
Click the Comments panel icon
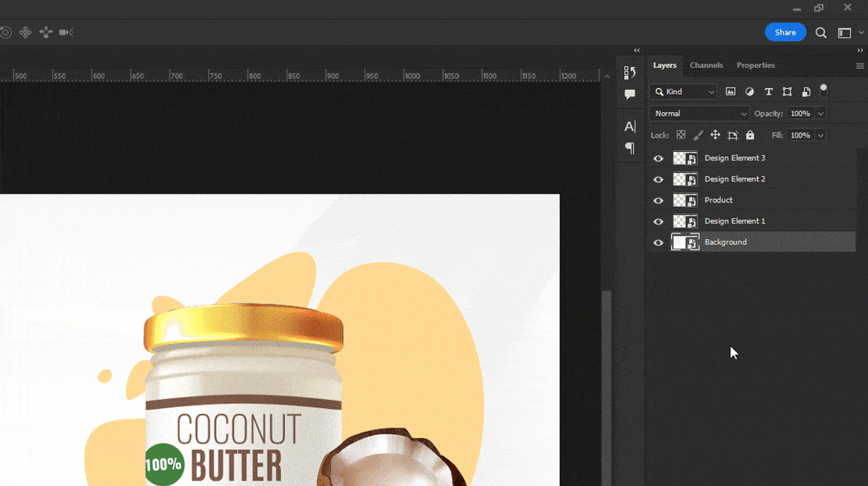coord(629,94)
